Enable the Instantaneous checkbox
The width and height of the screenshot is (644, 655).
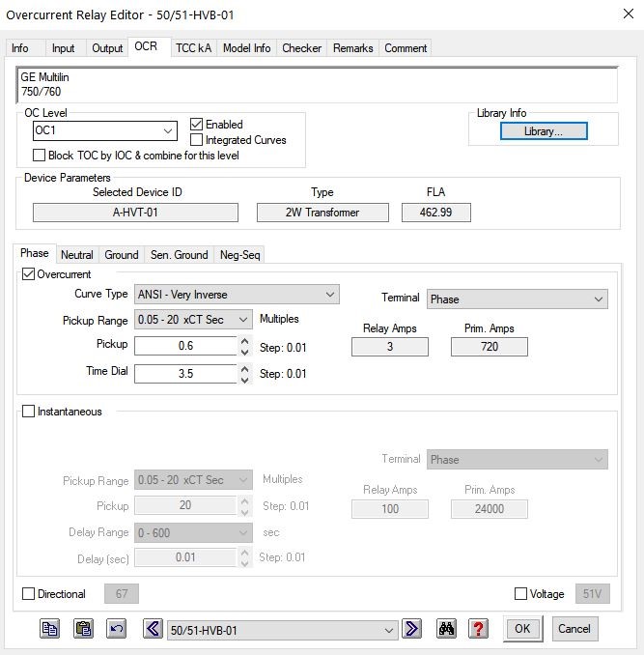pos(28,411)
